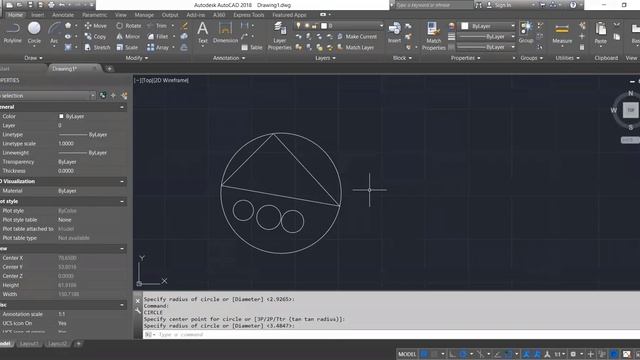This screenshot has height=360, width=640.
Task: Activate the Rotate tool
Action: (129, 26)
